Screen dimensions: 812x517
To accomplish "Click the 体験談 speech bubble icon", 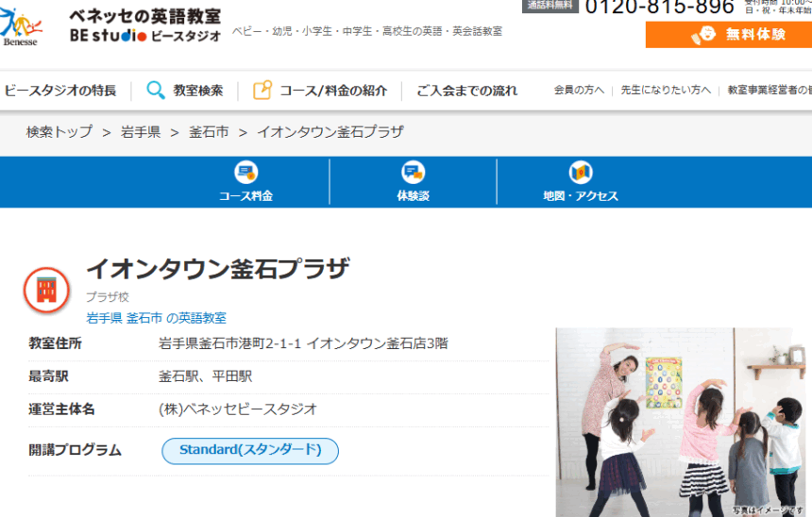I will point(413,173).
